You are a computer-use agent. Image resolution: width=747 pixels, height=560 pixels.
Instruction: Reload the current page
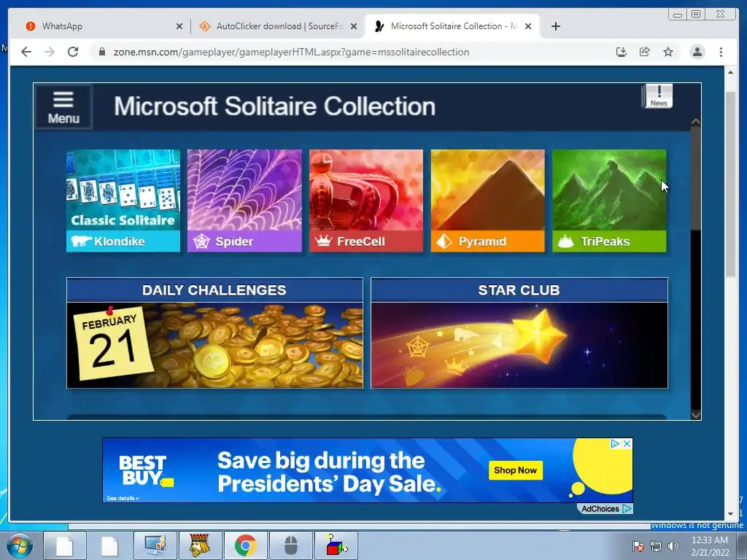pos(73,52)
